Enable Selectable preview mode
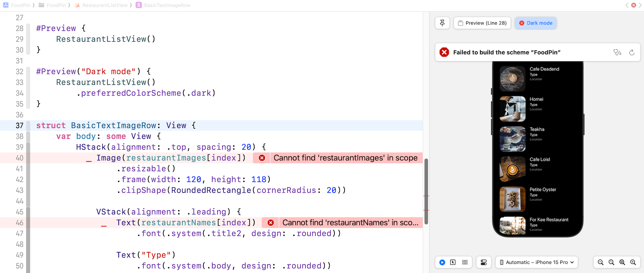644x273 pixels. (x=453, y=262)
